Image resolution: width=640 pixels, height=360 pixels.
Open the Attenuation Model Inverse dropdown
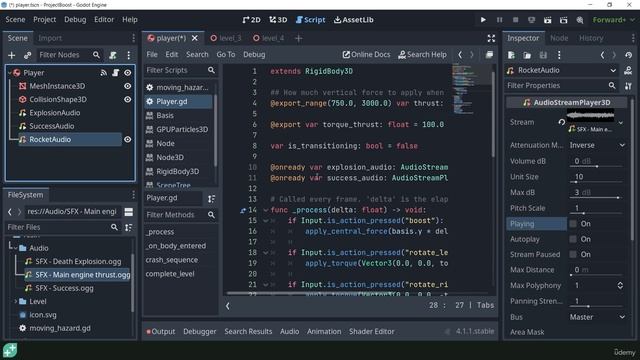[x=597, y=145]
